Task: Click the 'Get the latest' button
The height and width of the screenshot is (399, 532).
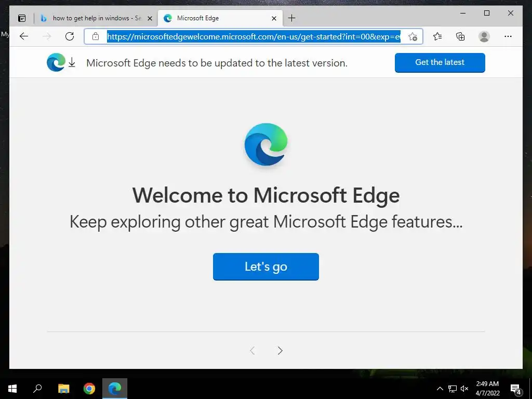Action: point(440,62)
